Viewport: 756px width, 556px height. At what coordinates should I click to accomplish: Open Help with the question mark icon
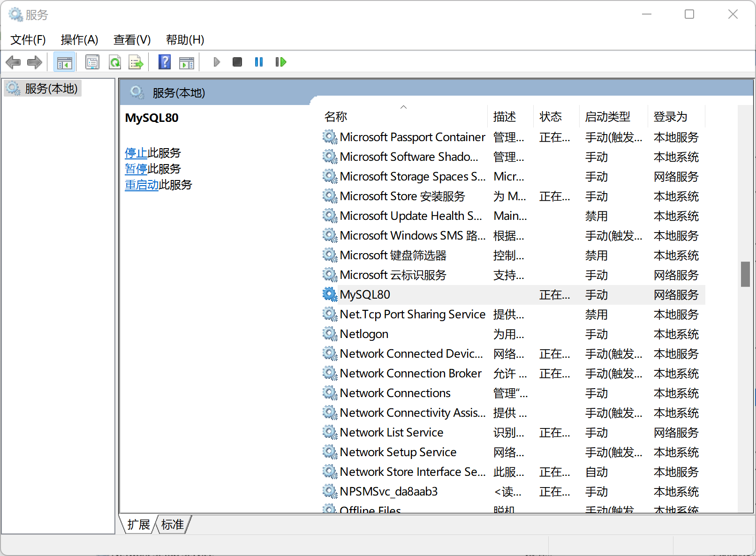pos(165,62)
